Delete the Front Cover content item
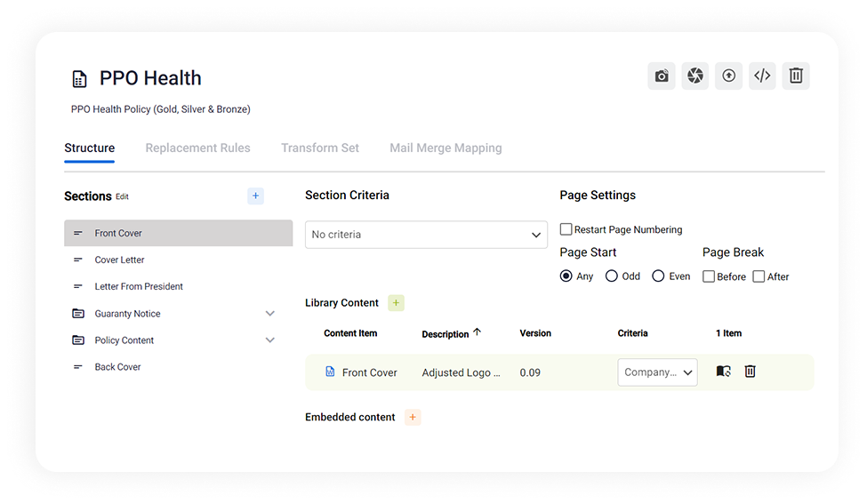This screenshot has width=867, height=504. pyautogui.click(x=750, y=372)
